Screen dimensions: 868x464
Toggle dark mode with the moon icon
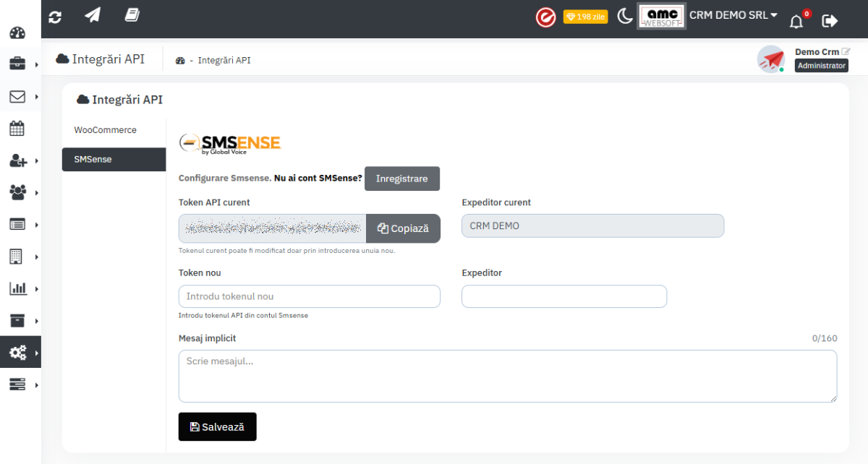[625, 17]
